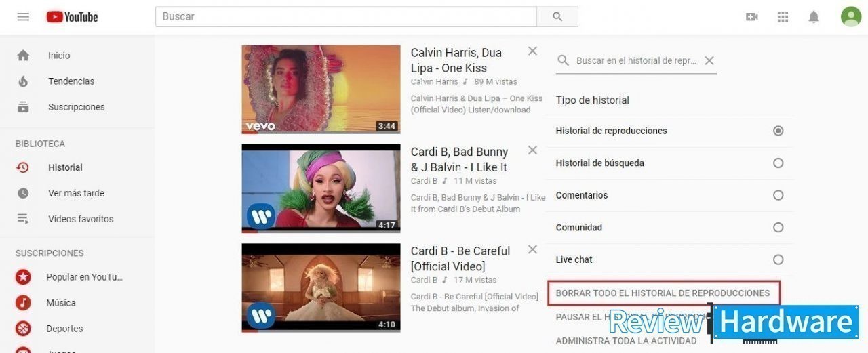Open the Cardi B I Like It thumbnail
This screenshot has width=868, height=353.
tap(321, 188)
